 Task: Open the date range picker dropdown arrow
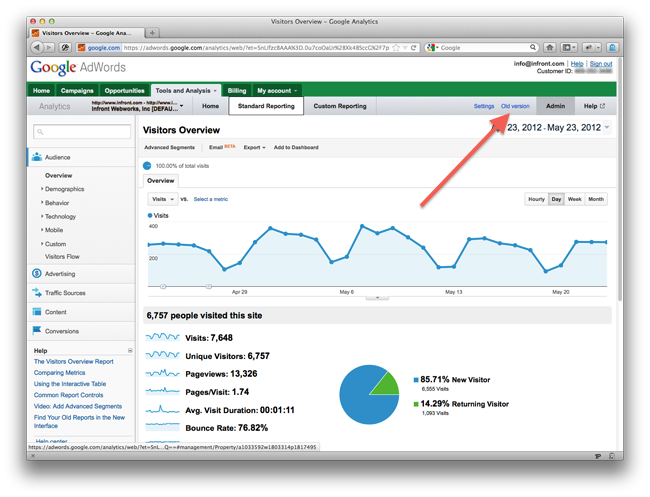click(x=607, y=127)
